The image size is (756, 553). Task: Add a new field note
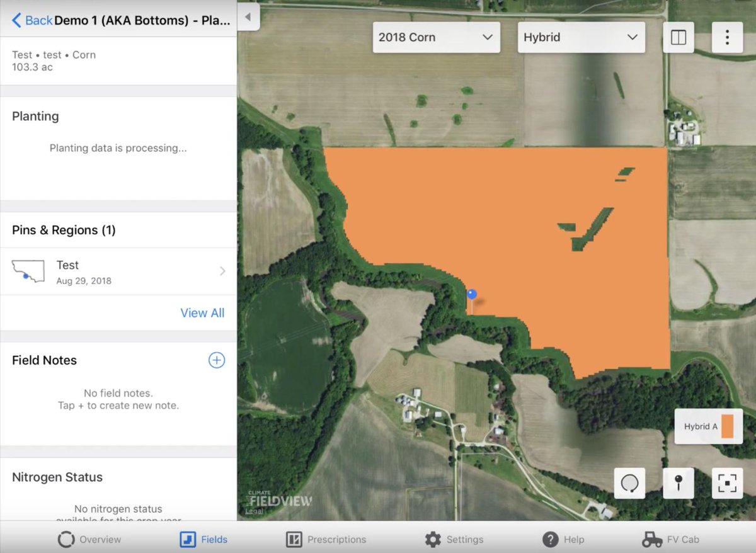[x=217, y=360]
